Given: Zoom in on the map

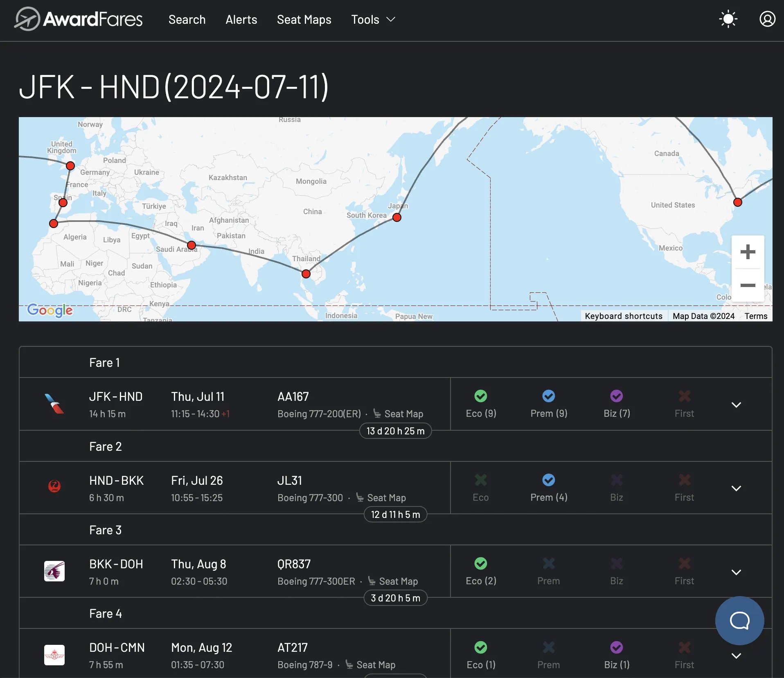Looking at the screenshot, I should coord(748,252).
